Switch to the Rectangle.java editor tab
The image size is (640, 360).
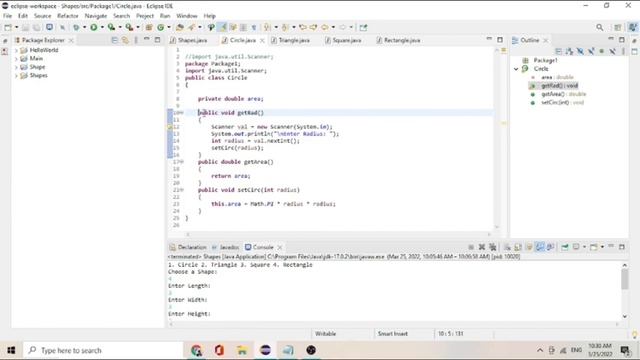(x=398, y=40)
